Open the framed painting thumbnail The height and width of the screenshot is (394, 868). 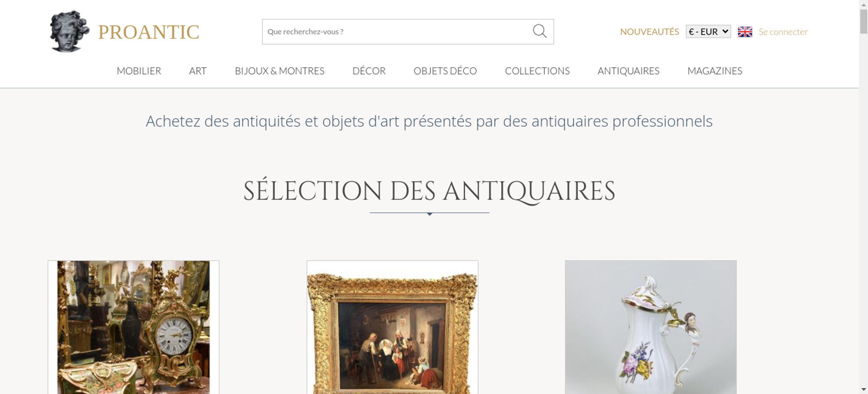pos(392,327)
